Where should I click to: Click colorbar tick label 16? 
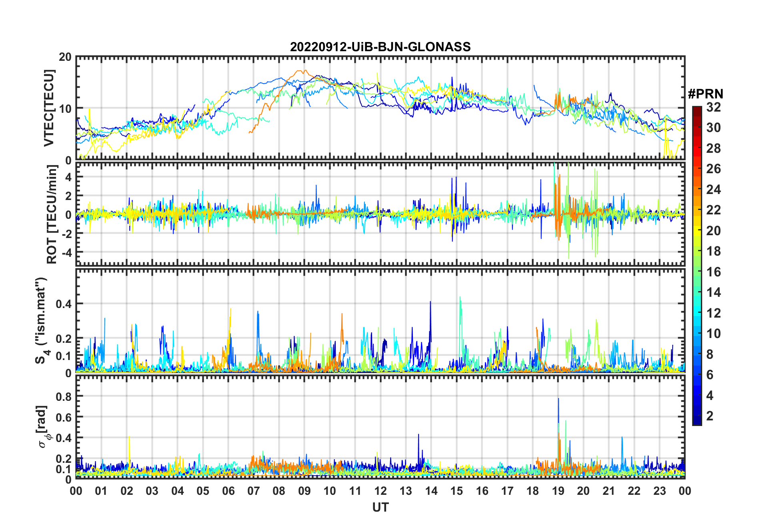713,272
